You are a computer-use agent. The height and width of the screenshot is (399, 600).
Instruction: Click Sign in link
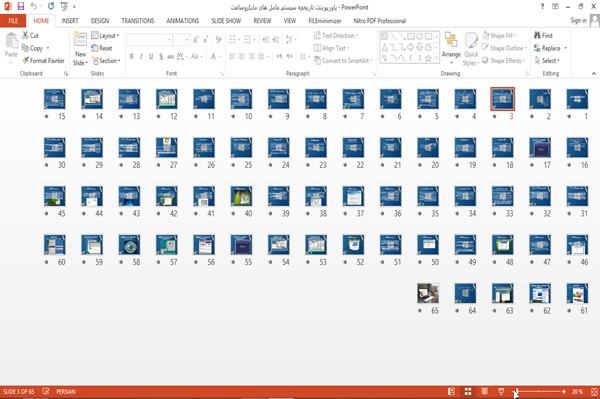578,20
